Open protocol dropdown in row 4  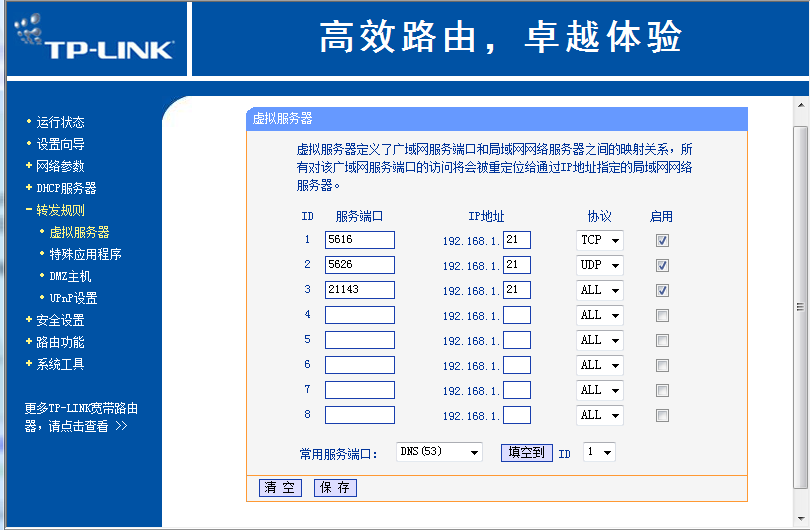(x=600, y=315)
